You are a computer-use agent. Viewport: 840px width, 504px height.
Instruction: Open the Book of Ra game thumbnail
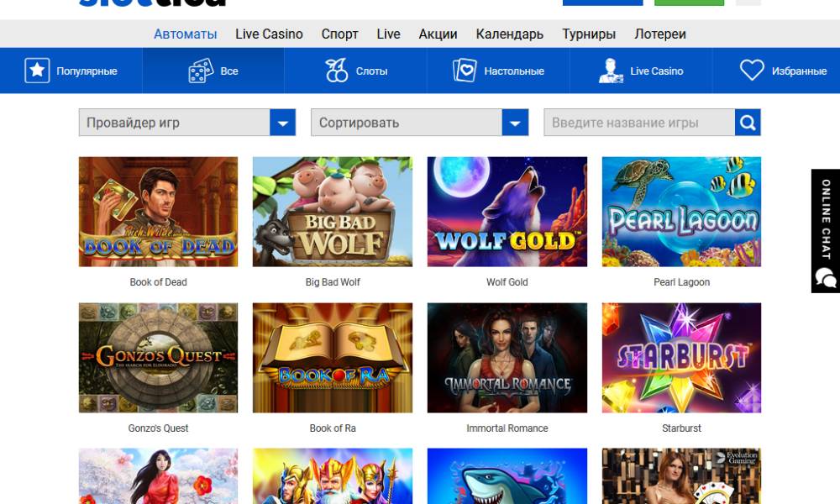click(x=333, y=358)
